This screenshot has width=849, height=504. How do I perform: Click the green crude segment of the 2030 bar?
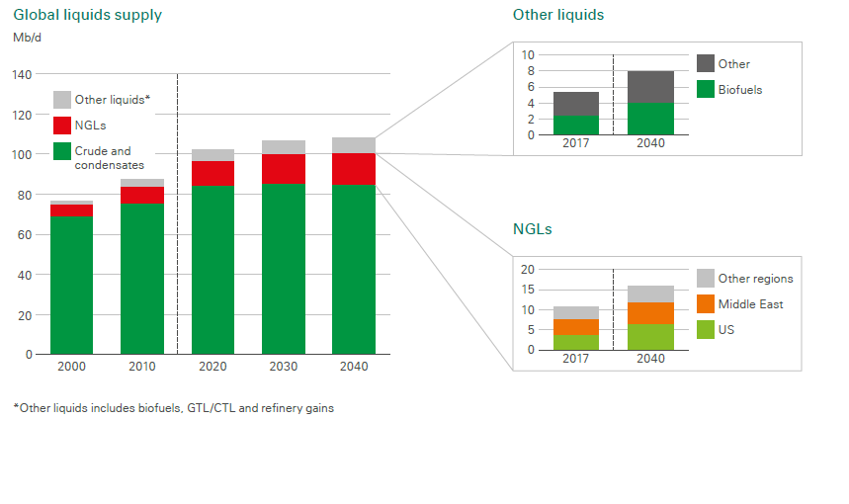click(283, 268)
